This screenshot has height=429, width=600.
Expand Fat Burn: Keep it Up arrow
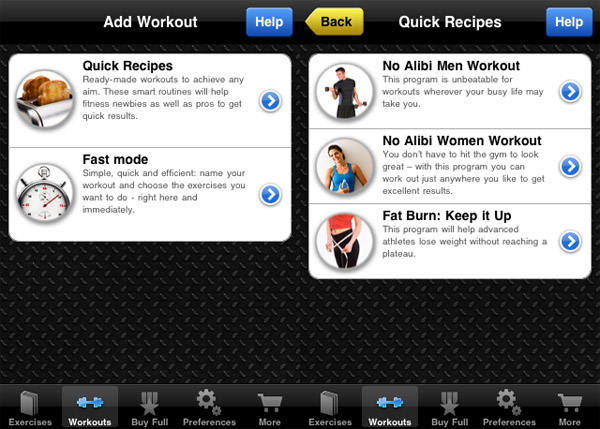(x=571, y=241)
